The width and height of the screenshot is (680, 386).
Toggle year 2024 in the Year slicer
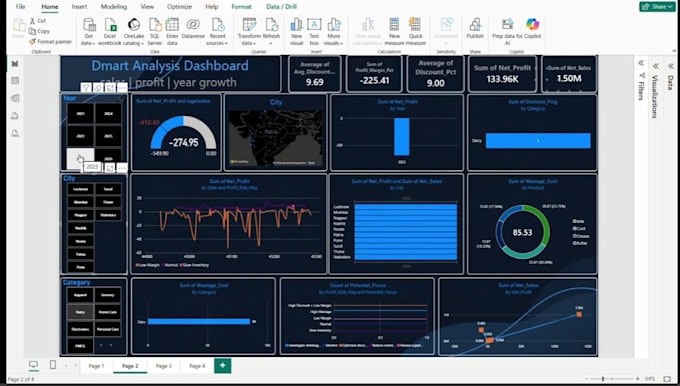click(x=108, y=114)
